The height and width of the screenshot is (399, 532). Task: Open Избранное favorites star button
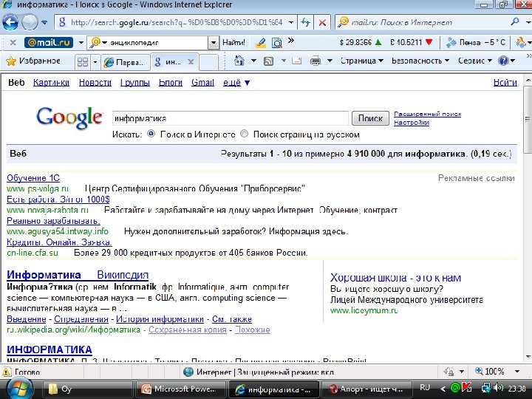point(33,61)
